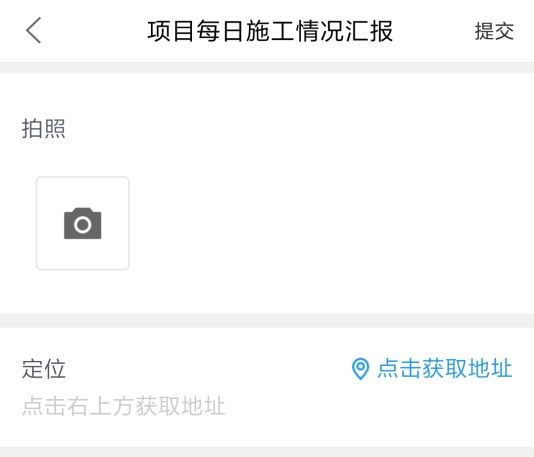Submit the report via 提交
This screenshot has width=534, height=457.
[494, 31]
